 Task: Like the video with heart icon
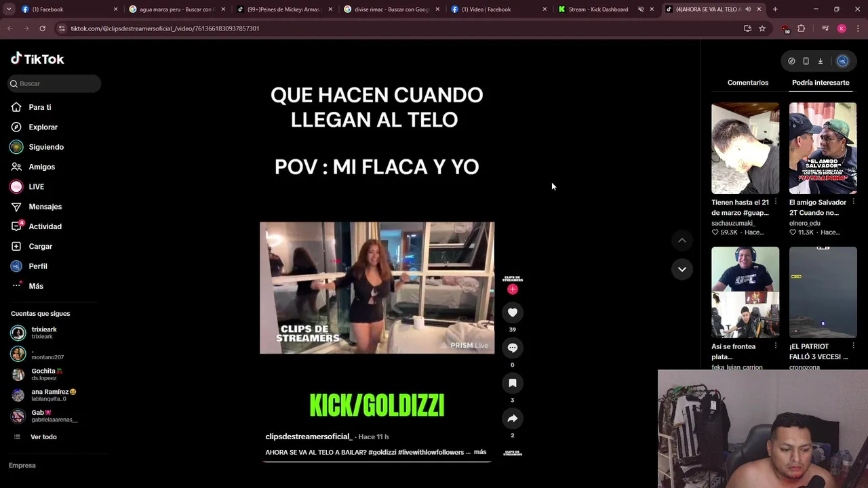tap(513, 312)
